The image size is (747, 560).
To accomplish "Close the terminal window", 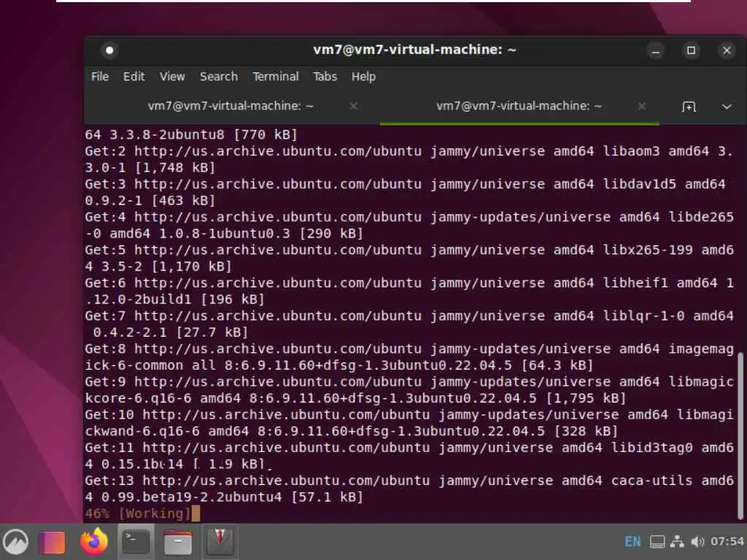I will tap(727, 50).
